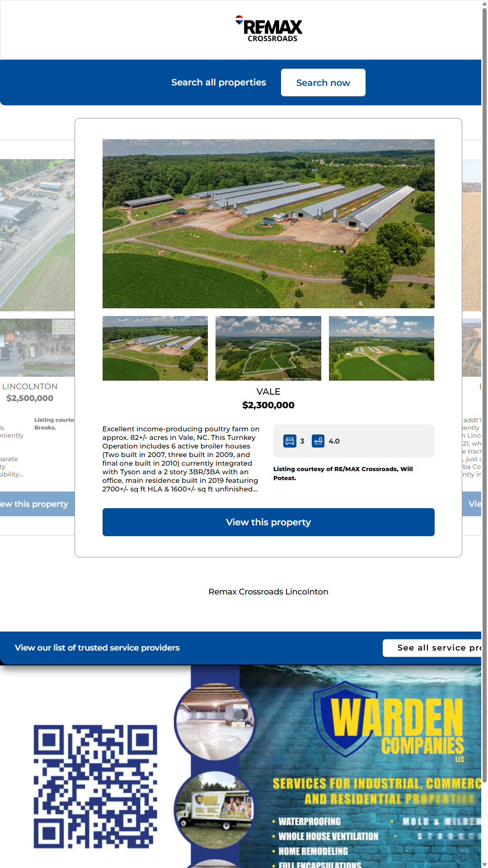Select the third thumbnail with green fields
Viewport: 488px width, 868px height.
coord(381,348)
